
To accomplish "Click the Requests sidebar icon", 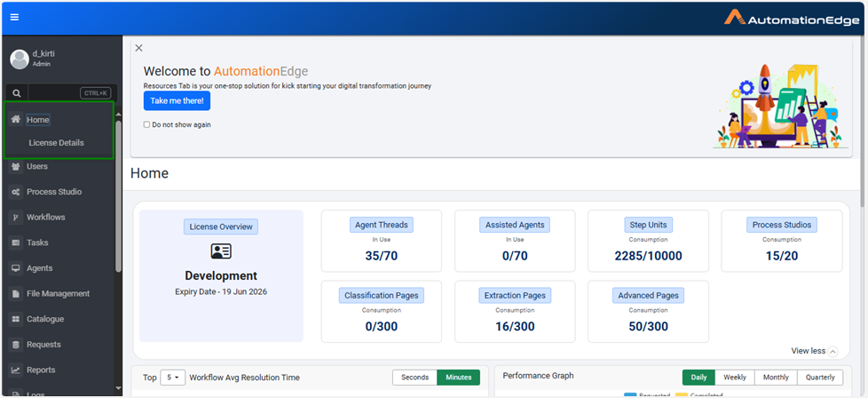I will pyautogui.click(x=16, y=345).
